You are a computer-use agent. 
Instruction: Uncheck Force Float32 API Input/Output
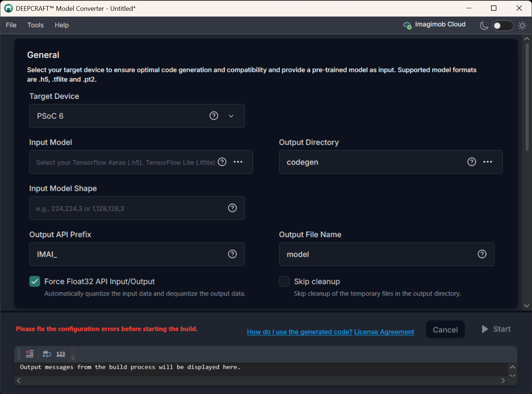(x=35, y=282)
